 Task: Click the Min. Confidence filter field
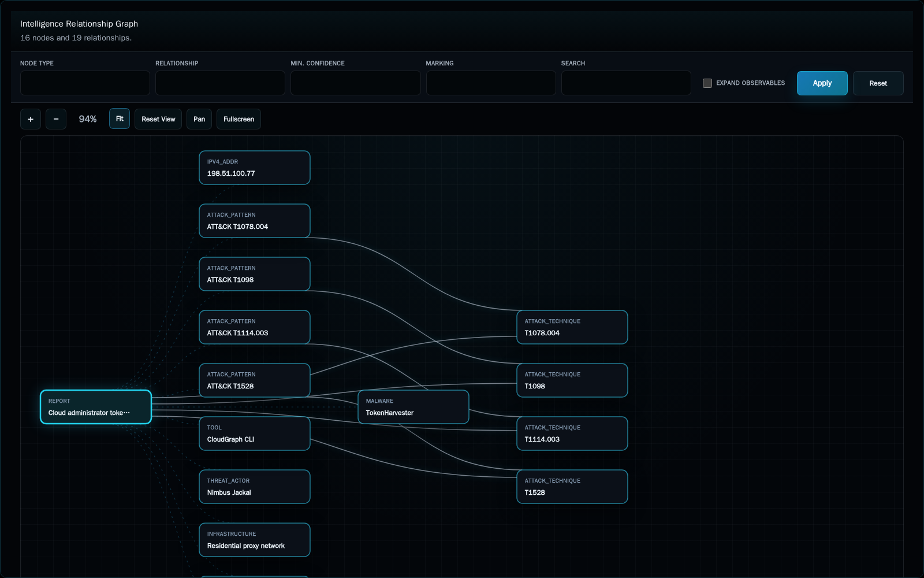click(356, 83)
